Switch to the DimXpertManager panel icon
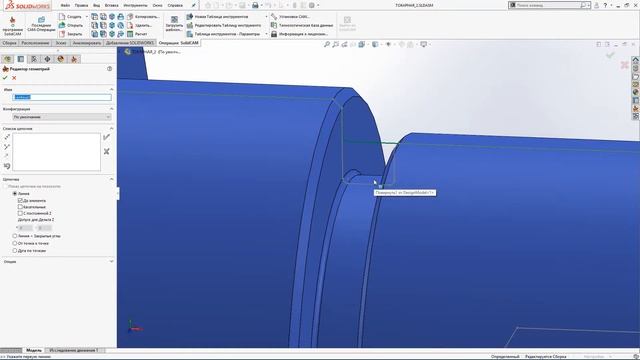 tap(47, 59)
